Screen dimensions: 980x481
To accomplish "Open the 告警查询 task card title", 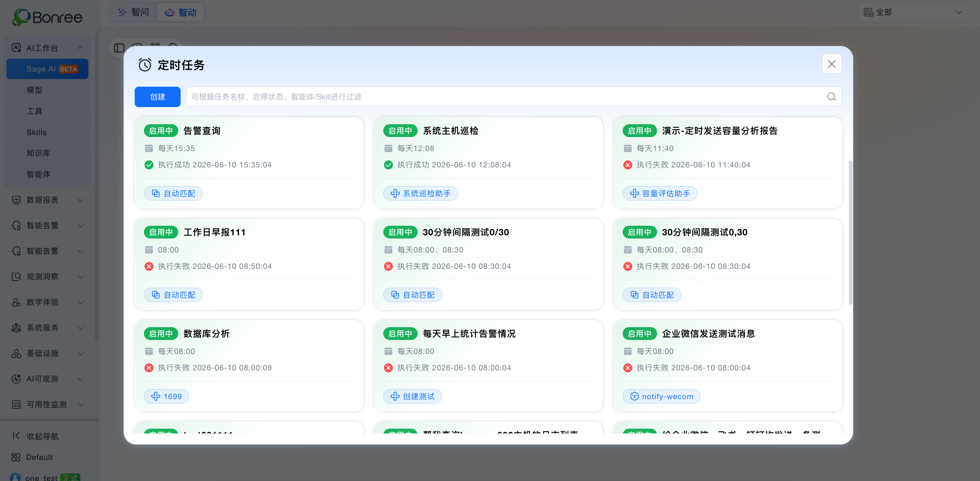I will coord(202,131).
